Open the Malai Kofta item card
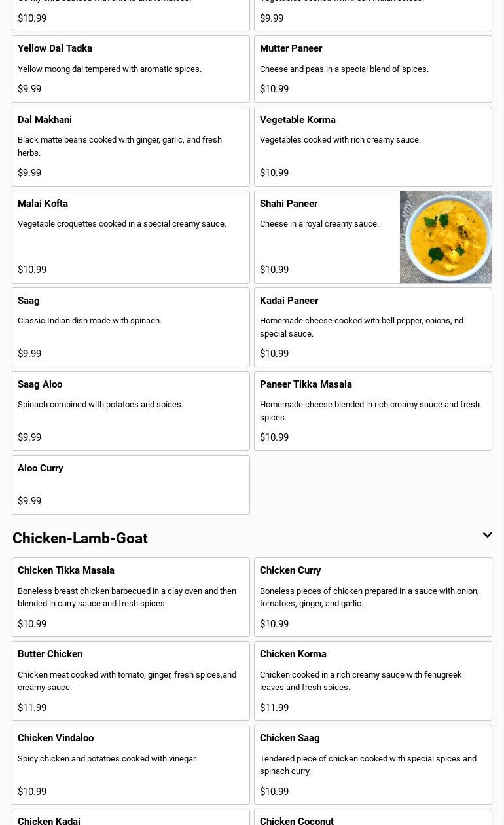504x825 pixels. pos(130,236)
